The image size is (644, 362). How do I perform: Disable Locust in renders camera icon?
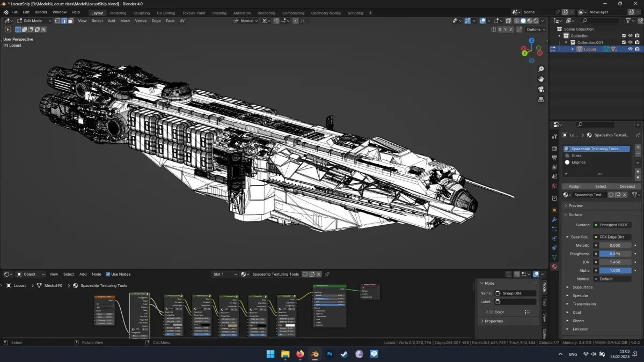pyautogui.click(x=637, y=49)
